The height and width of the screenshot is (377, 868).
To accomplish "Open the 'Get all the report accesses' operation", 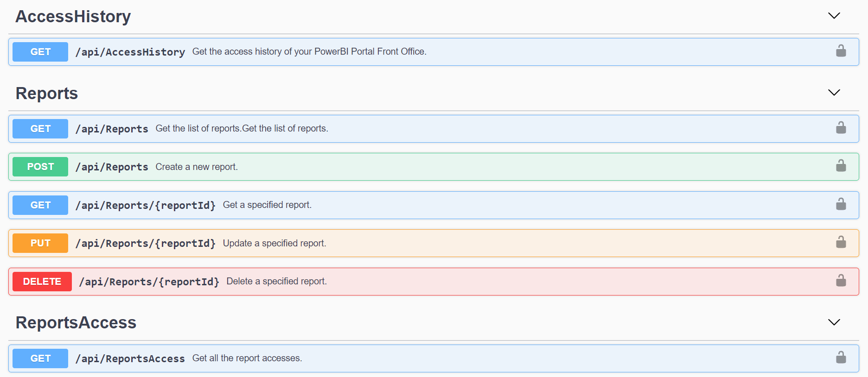I will [x=247, y=358].
